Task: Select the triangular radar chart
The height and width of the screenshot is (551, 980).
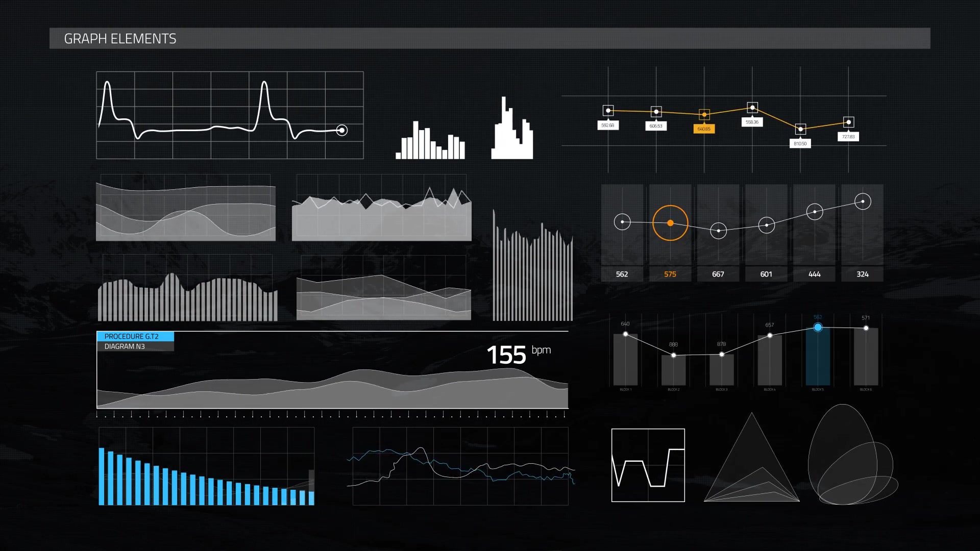Action: coord(752,457)
